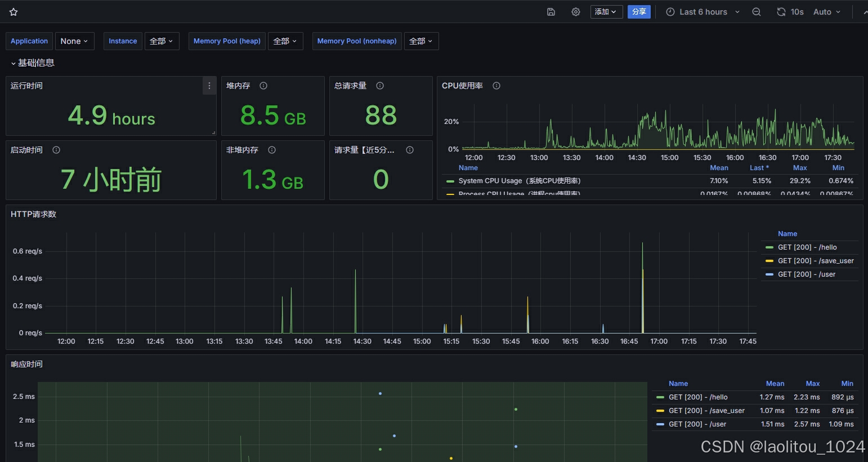The height and width of the screenshot is (462, 868).
Task: Toggle GET [200] - /hello in HTTP请求数 legend
Action: [x=807, y=247]
